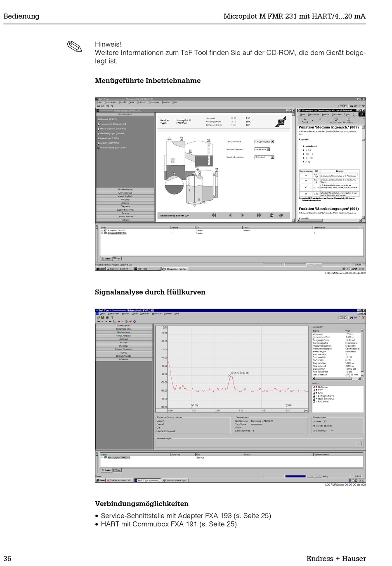The image size is (392, 566).
Task: Click the home icon in Grund Setup bar
Action: [272, 215]
